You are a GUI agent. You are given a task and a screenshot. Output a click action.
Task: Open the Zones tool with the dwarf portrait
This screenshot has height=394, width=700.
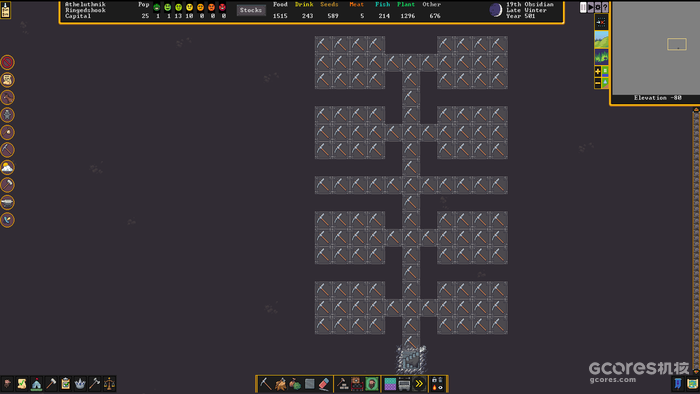coord(372,384)
